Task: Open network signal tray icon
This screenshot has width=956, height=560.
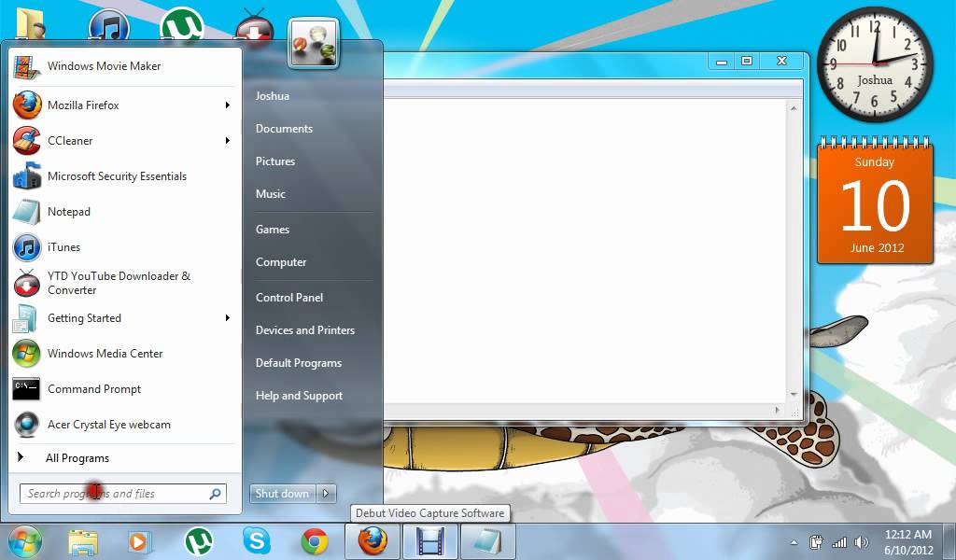Action: tap(839, 541)
